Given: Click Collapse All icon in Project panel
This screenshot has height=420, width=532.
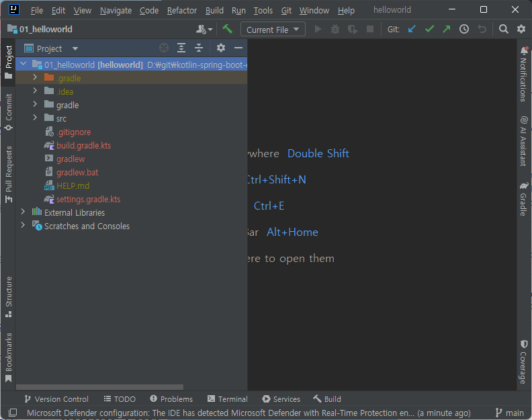Looking at the screenshot, I should (x=199, y=48).
